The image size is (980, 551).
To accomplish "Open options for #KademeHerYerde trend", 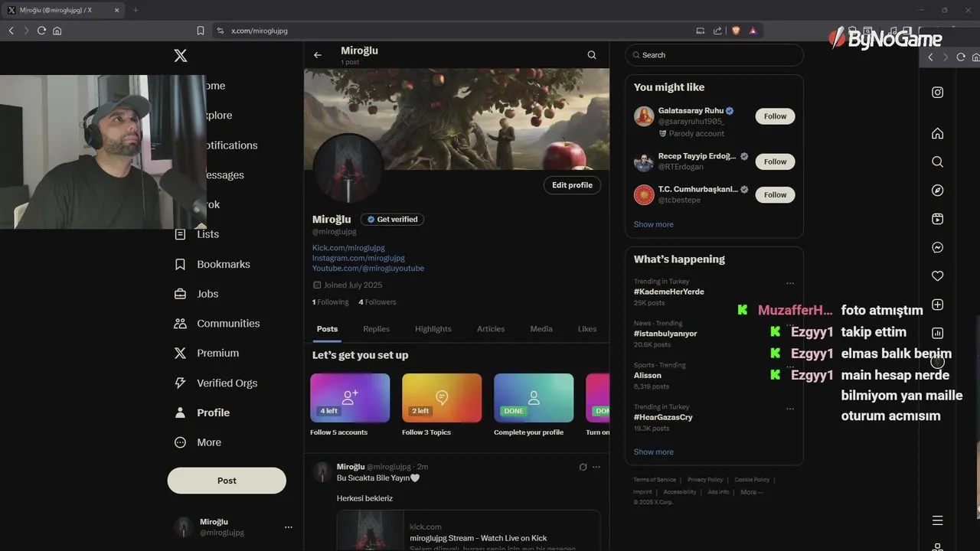I will coord(790,283).
